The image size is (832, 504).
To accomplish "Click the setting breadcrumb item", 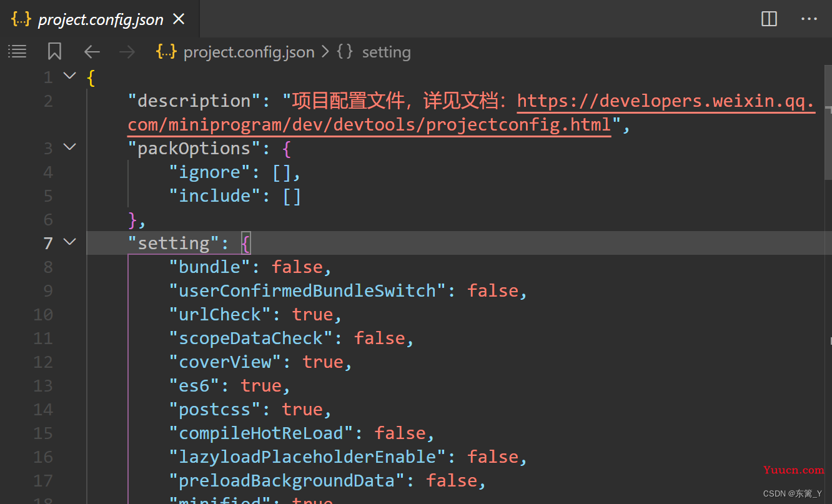I will click(386, 52).
